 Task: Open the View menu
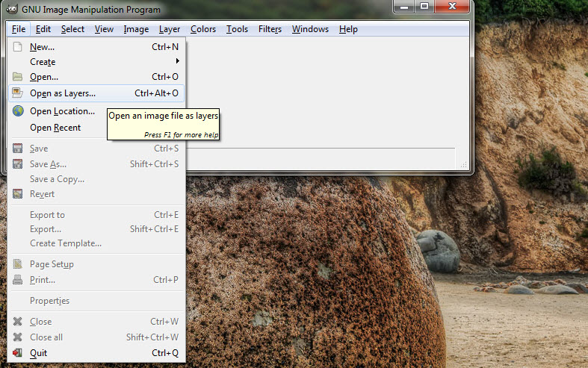104,29
